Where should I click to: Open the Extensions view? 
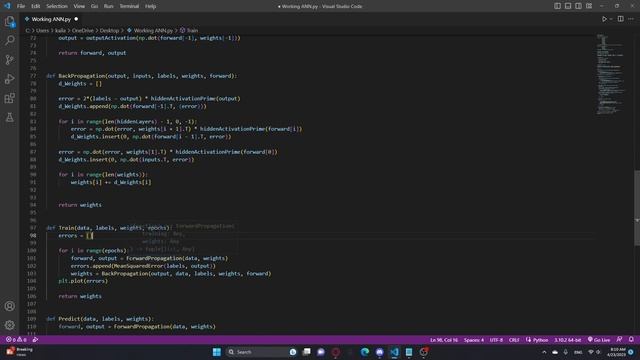(9, 98)
